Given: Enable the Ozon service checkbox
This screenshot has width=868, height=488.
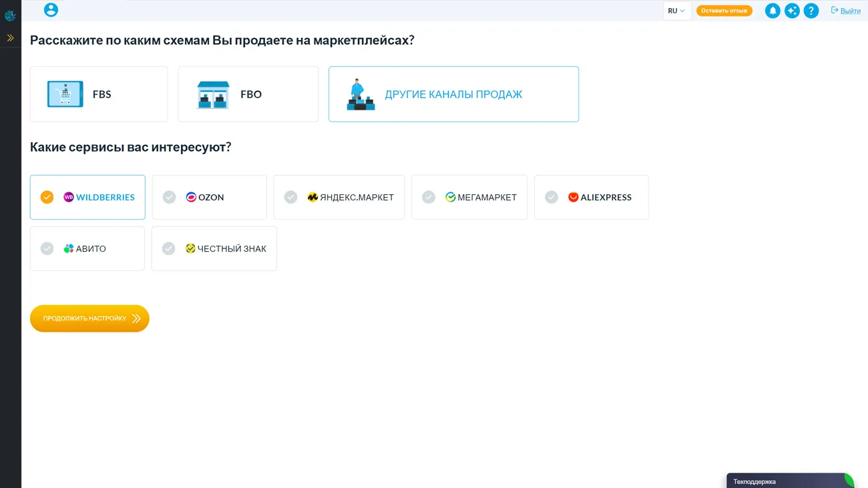Looking at the screenshot, I should [169, 197].
